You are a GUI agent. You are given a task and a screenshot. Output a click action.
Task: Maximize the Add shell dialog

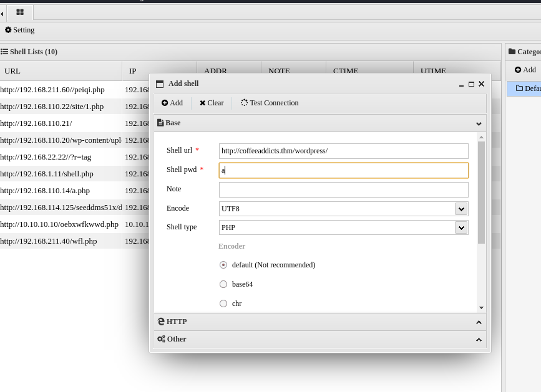coord(471,84)
